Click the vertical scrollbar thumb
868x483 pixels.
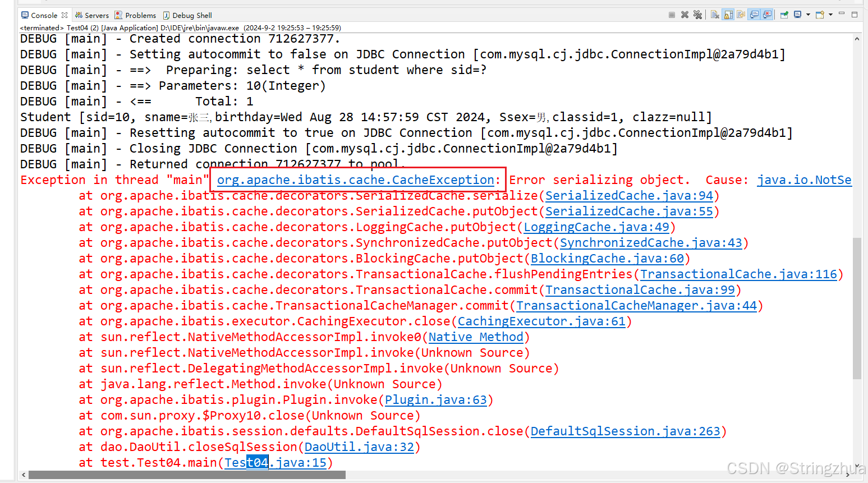857,309
